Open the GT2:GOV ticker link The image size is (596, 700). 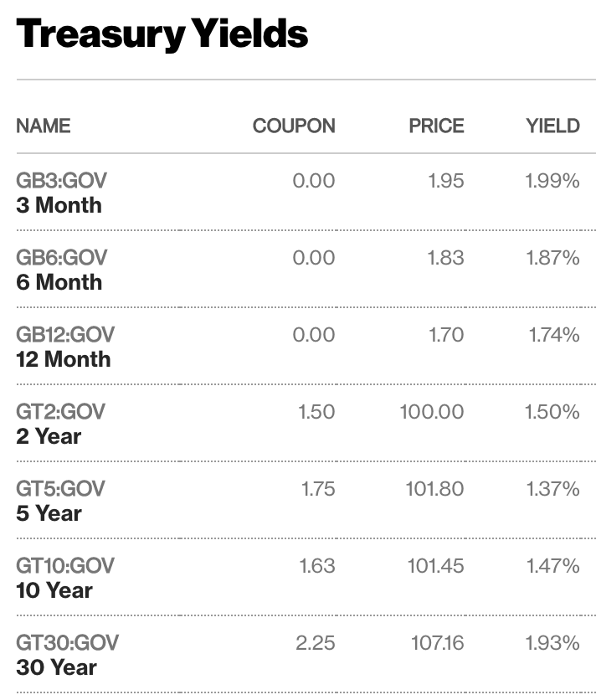(x=61, y=412)
